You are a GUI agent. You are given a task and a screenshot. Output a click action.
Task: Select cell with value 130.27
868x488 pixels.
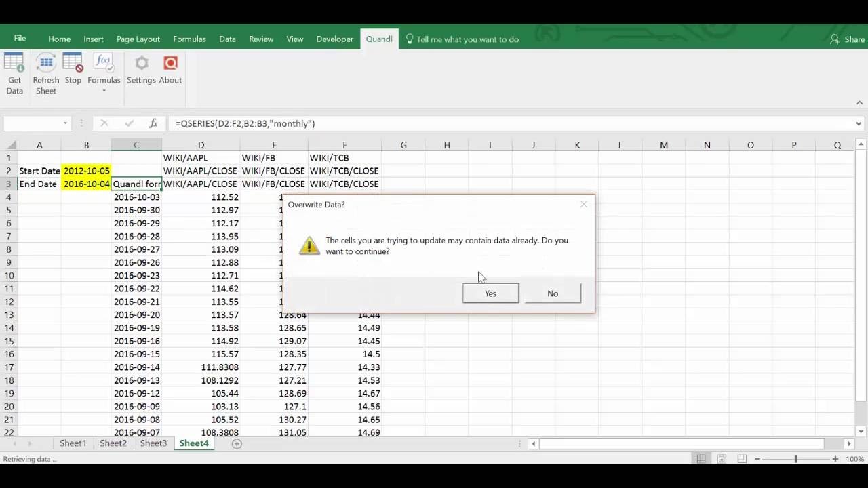pyautogui.click(x=274, y=420)
